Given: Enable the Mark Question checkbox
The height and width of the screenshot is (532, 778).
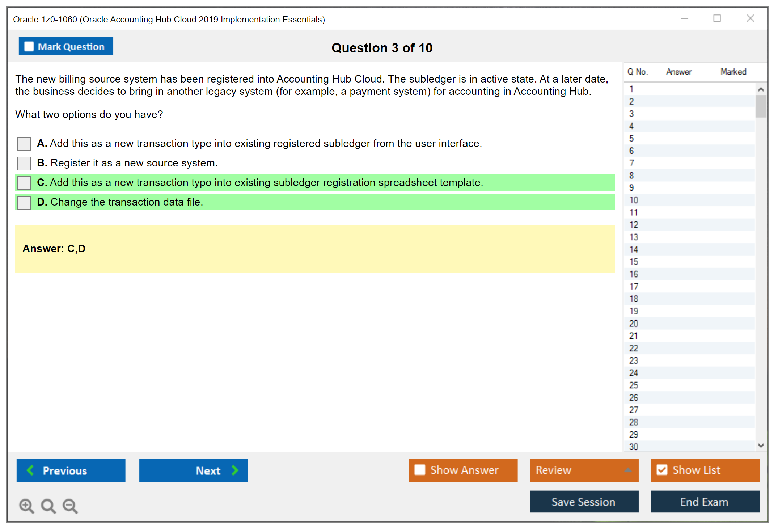Looking at the screenshot, I should [29, 46].
